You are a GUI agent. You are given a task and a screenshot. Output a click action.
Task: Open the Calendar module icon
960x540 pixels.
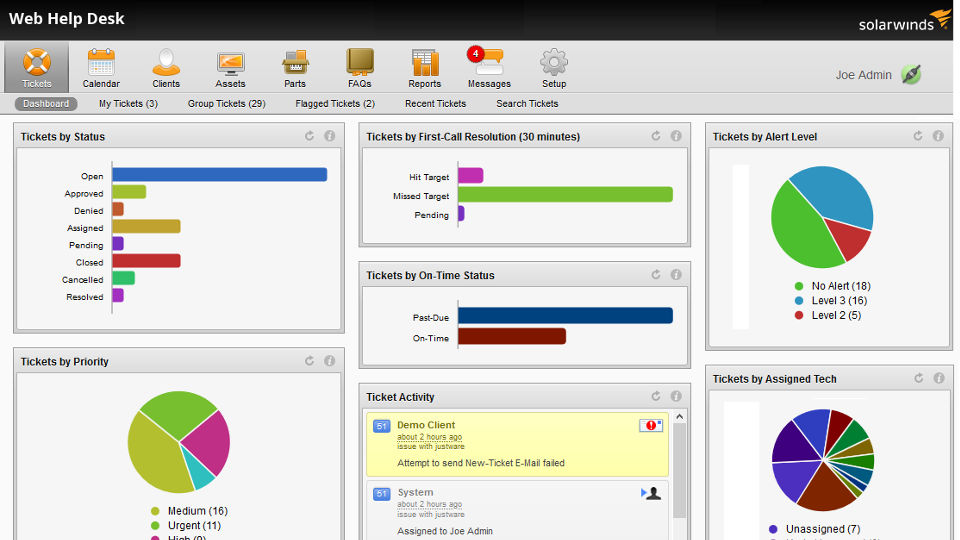101,65
